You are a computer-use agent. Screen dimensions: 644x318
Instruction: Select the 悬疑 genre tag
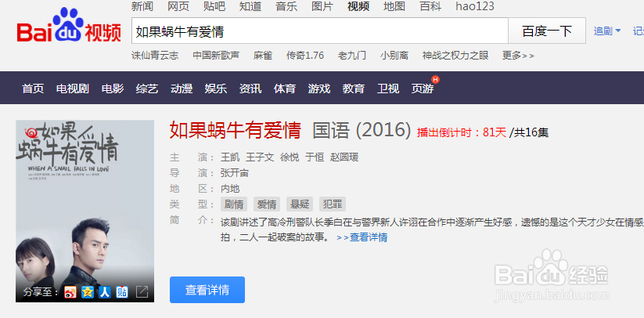pyautogui.click(x=300, y=204)
